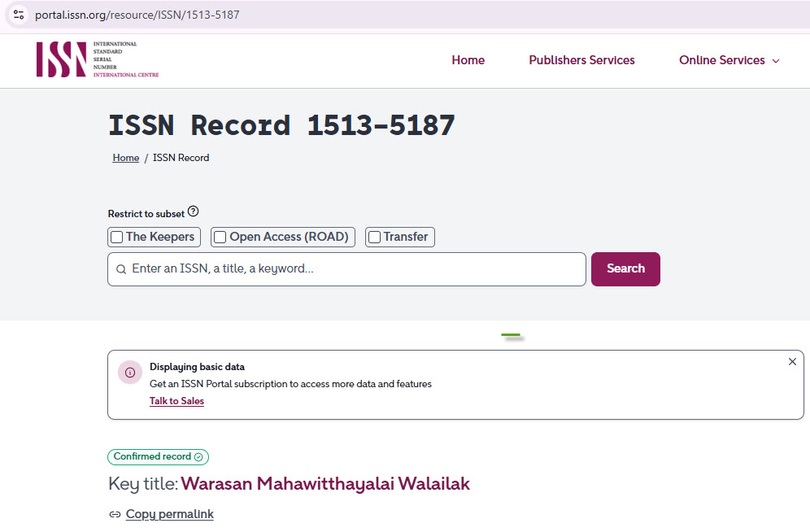Click key title Warasan Mahawitthayalai Walailak
The height and width of the screenshot is (532, 810).
click(325, 484)
